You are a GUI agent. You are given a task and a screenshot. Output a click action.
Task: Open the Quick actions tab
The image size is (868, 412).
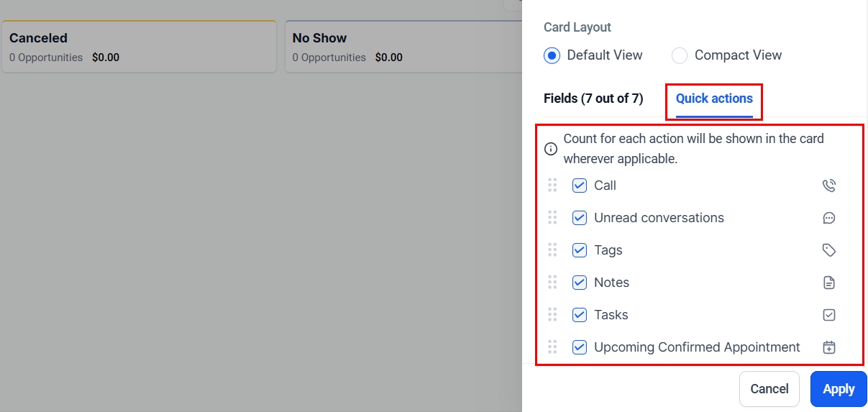[714, 99]
